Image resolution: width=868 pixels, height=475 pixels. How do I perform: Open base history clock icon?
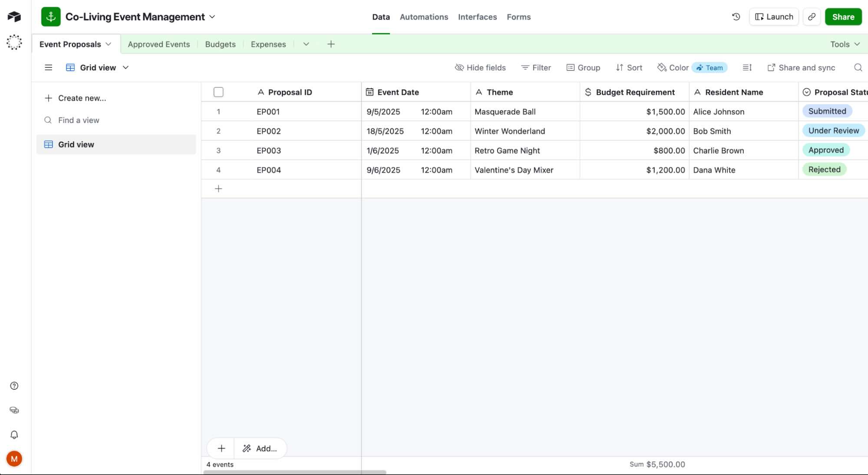pos(736,17)
